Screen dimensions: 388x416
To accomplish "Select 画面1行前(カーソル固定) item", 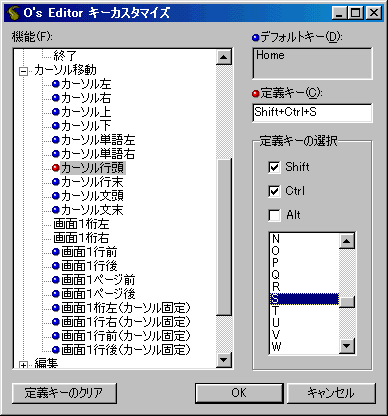I will [126, 336].
